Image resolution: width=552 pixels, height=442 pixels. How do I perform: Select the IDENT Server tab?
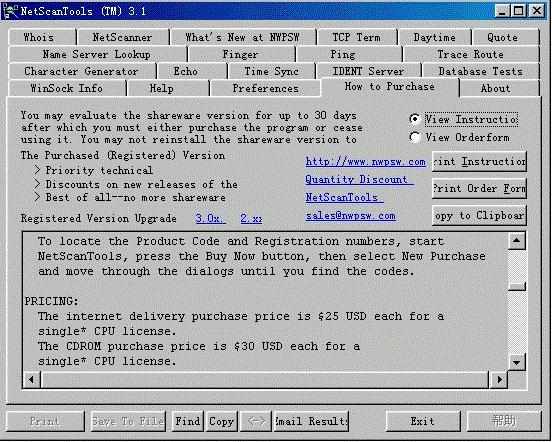tap(368, 71)
